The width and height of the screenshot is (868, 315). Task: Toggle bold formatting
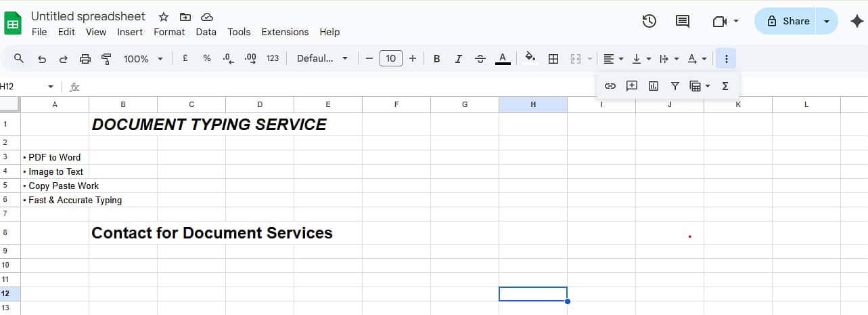click(x=437, y=59)
